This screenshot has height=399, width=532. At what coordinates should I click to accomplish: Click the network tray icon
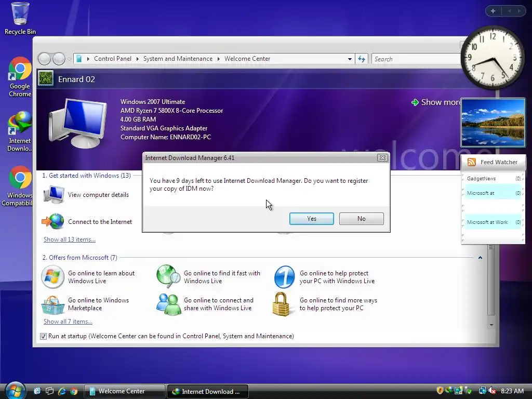coord(482,391)
